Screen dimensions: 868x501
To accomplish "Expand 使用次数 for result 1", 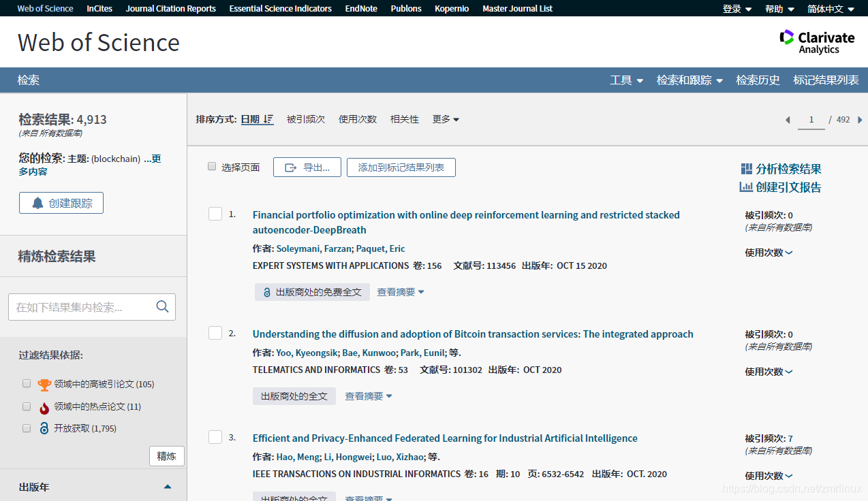I will [x=769, y=253].
